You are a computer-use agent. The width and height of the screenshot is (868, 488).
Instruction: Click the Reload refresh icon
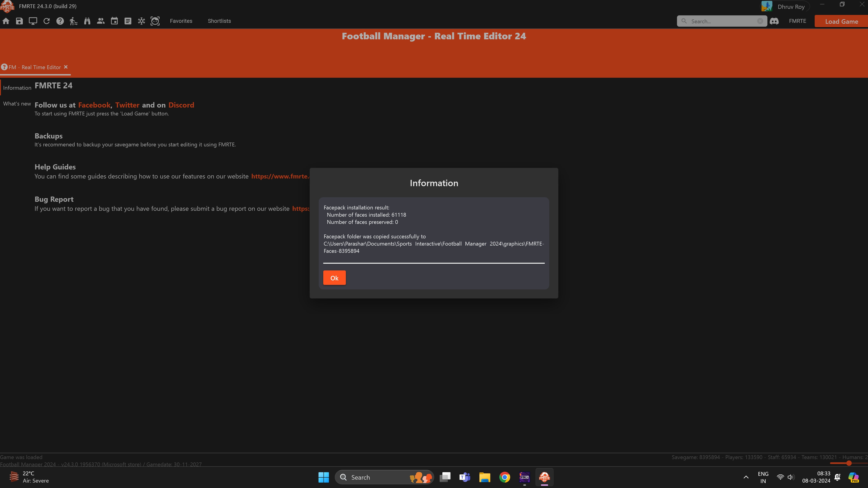pyautogui.click(x=47, y=21)
